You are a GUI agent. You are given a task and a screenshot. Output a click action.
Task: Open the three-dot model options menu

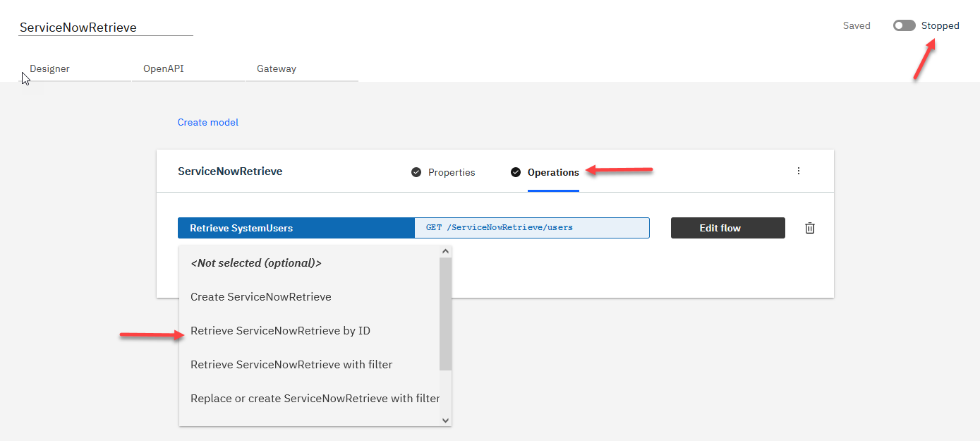click(x=799, y=171)
